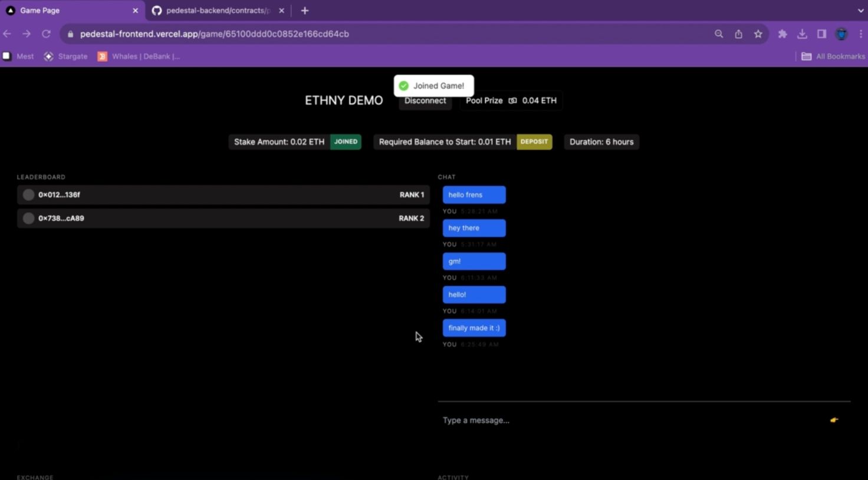This screenshot has width=868, height=480.
Task: Expand the tab search dropdown arrow
Action: point(860,11)
